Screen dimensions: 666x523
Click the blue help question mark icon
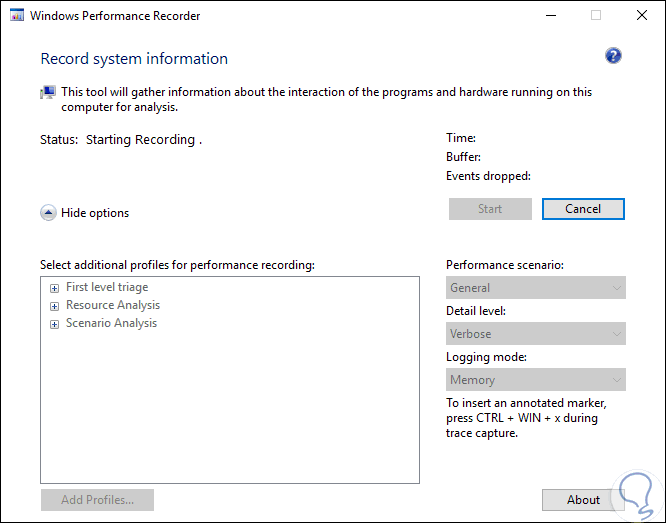tap(613, 56)
